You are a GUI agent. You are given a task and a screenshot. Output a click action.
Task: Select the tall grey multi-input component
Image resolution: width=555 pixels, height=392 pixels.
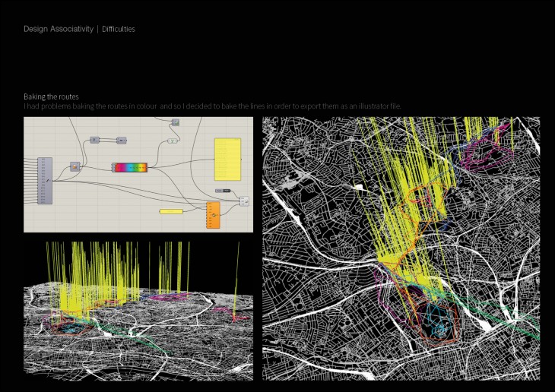pyautogui.click(x=44, y=180)
